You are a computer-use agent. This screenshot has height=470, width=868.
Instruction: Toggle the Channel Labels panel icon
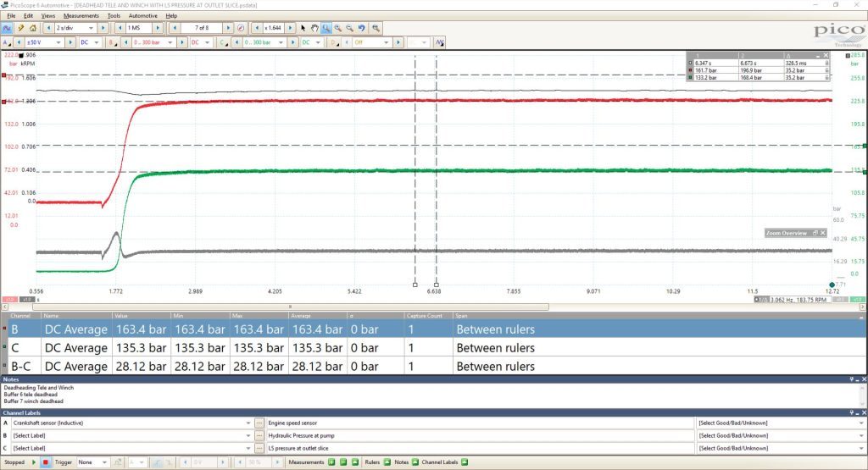coord(465,462)
